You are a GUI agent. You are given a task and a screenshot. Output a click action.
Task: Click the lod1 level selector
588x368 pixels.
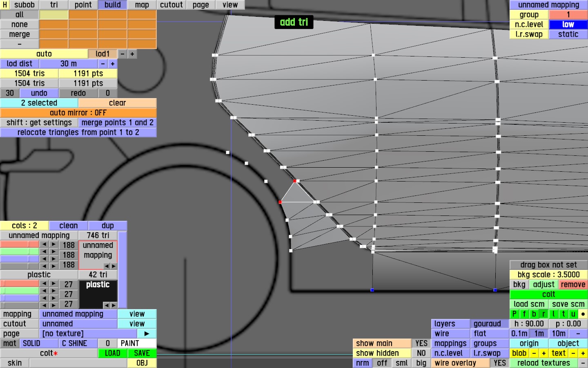pyautogui.click(x=103, y=54)
